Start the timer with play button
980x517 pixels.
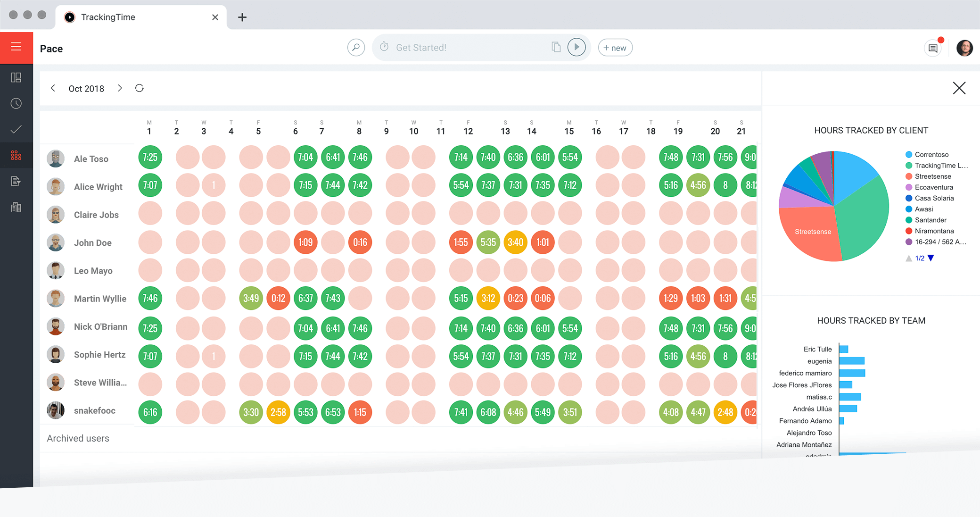coord(576,47)
